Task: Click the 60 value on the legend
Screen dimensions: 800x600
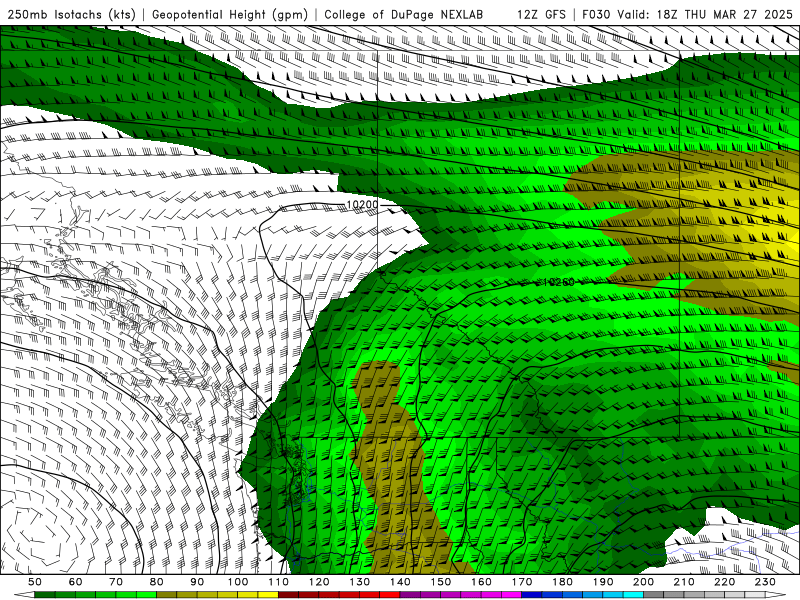Action: (x=76, y=582)
